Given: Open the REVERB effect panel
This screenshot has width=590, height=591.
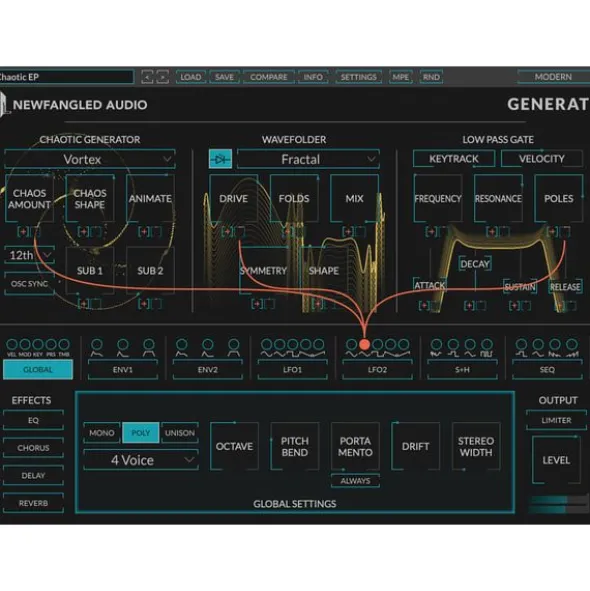Looking at the screenshot, I should click(33, 503).
